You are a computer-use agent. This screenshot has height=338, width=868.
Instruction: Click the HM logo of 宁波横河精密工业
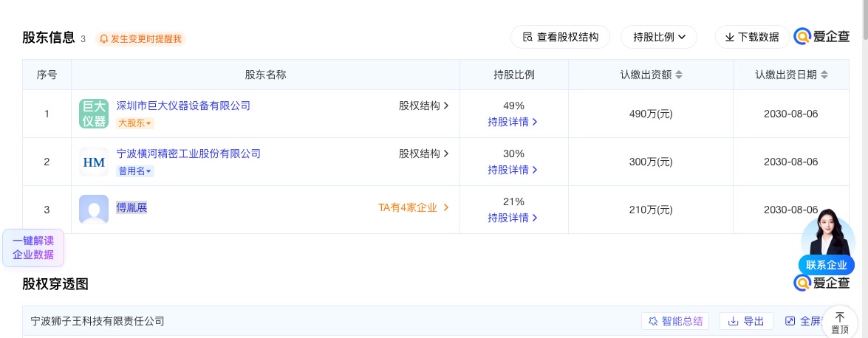tap(94, 162)
